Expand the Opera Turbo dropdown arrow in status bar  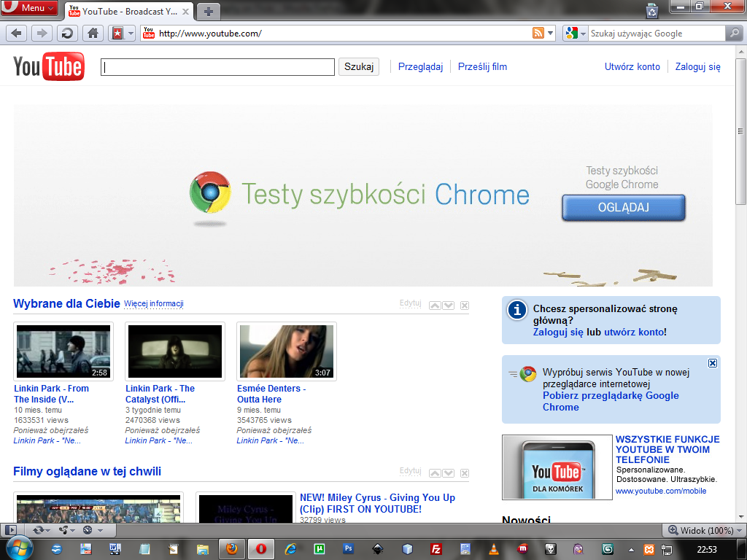[x=100, y=530]
